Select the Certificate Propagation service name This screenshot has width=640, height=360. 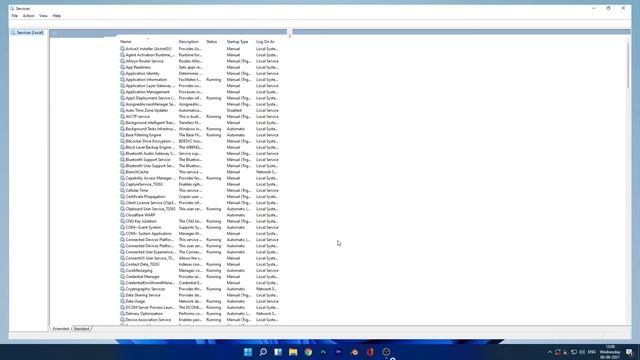(145, 196)
